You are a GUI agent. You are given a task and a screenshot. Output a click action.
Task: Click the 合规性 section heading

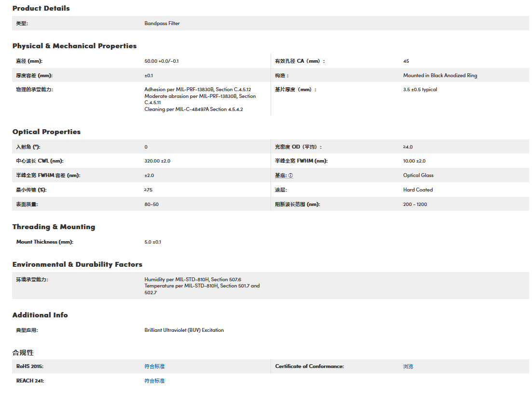click(23, 353)
